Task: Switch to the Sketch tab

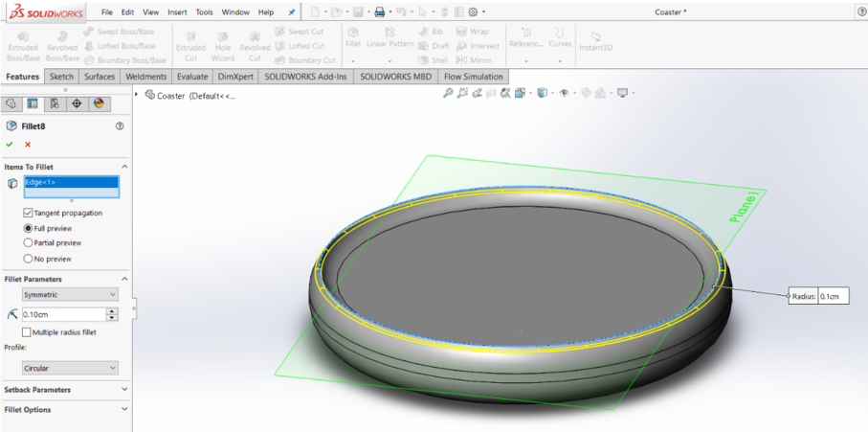Action: 61,77
